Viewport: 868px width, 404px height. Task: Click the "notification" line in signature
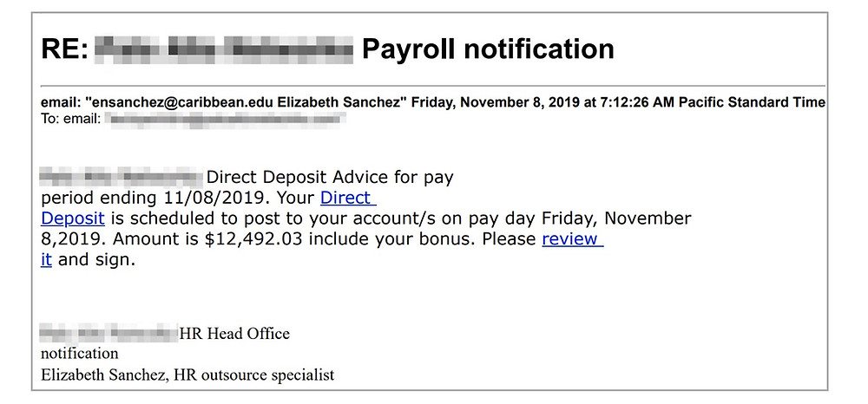point(80,354)
